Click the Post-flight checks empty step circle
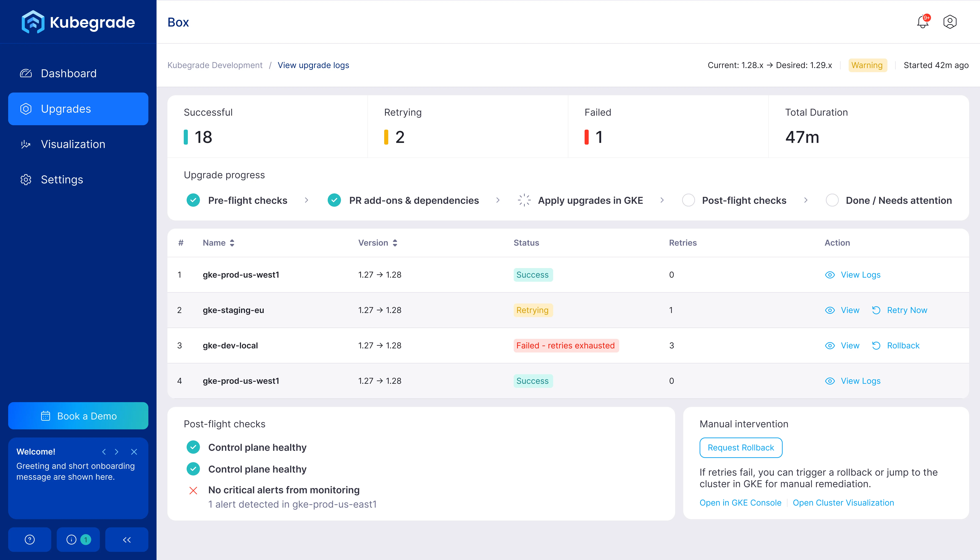980x560 pixels. (688, 200)
